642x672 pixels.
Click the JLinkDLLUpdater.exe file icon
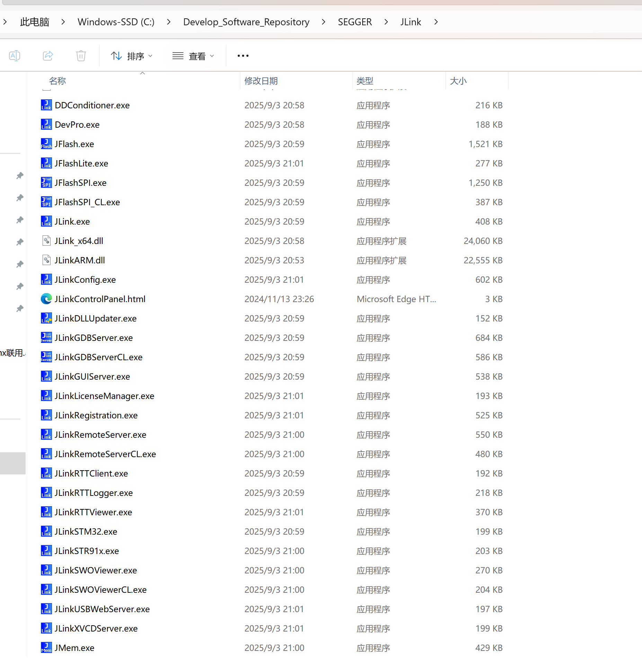46,318
